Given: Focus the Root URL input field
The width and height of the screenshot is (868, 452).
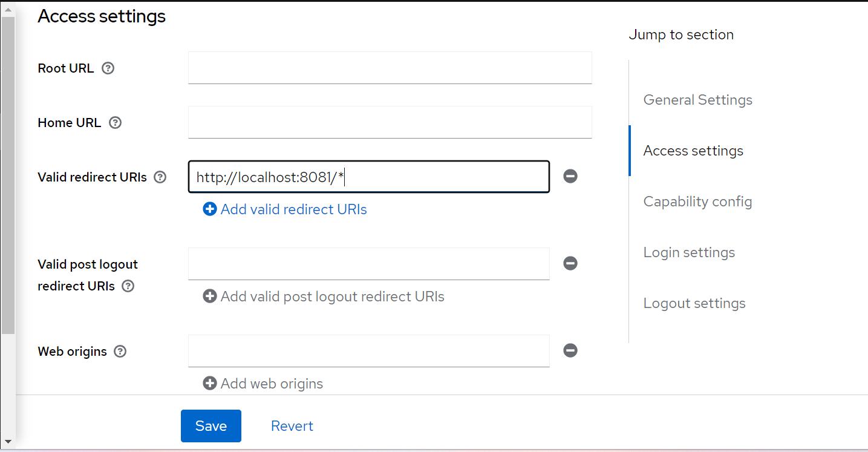Looking at the screenshot, I should click(390, 68).
